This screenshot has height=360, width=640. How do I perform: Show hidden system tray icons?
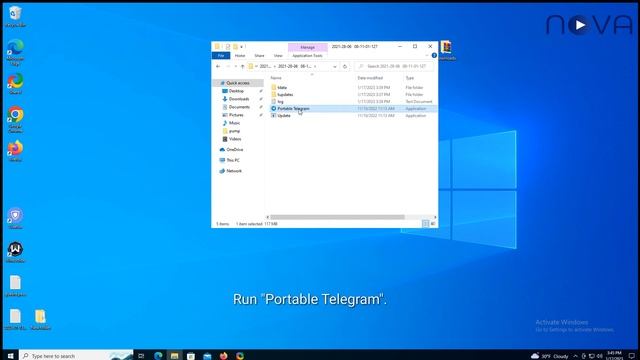coord(576,356)
